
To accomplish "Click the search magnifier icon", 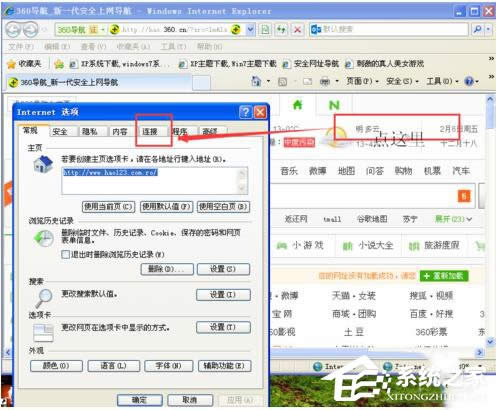I will (x=477, y=30).
